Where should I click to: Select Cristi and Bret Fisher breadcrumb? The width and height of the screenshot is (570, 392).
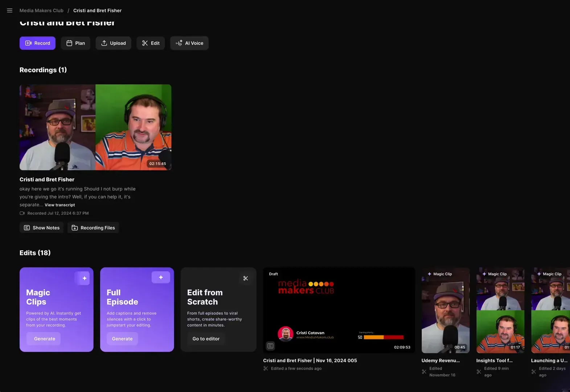pos(97,11)
